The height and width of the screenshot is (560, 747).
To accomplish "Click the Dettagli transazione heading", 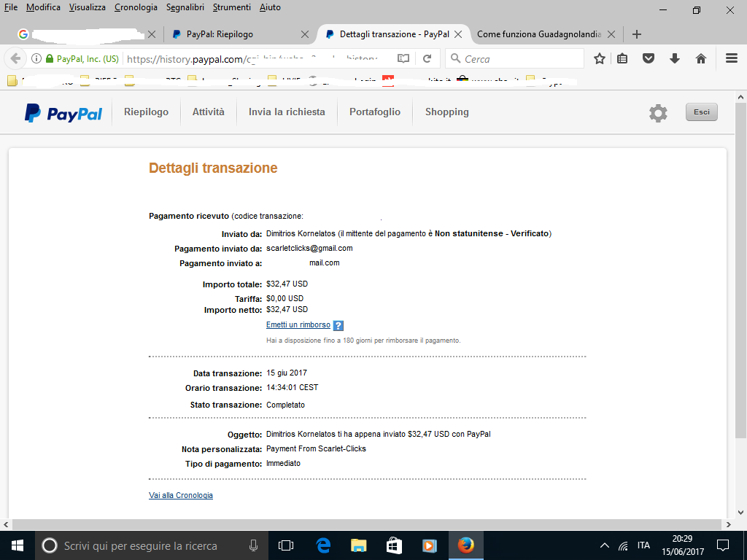I will coord(213,168).
